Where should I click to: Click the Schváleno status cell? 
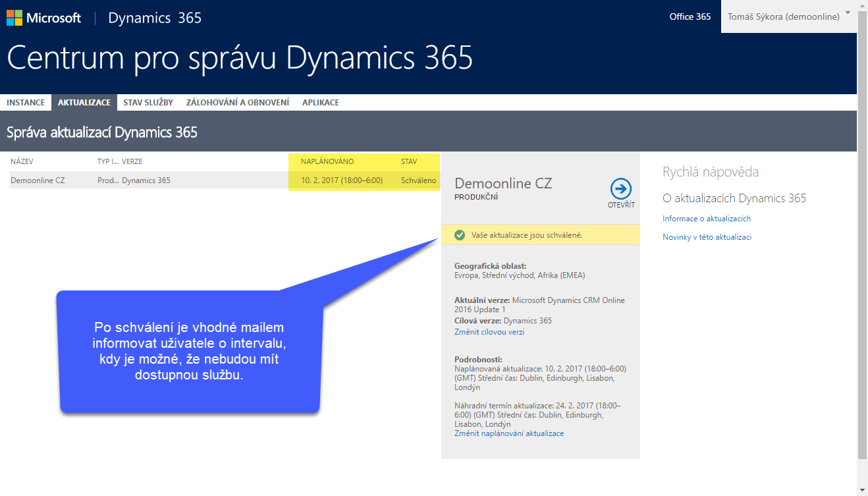click(x=418, y=180)
